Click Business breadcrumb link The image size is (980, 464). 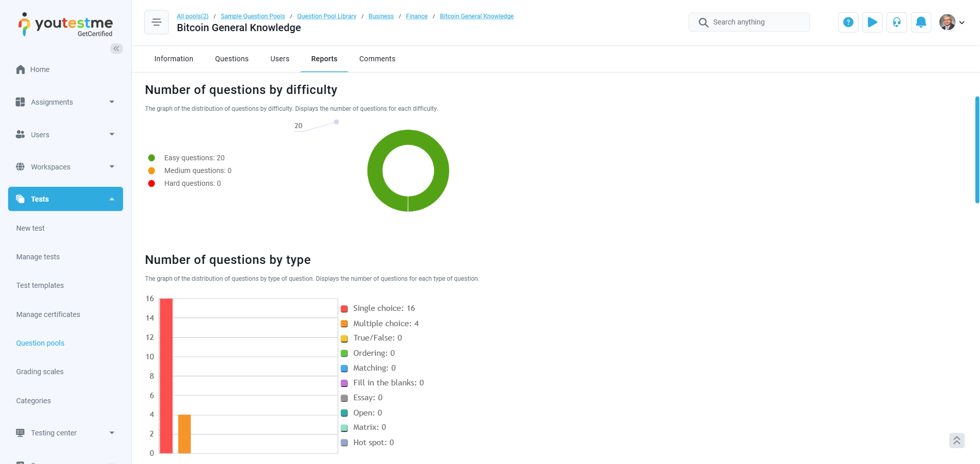point(381,16)
